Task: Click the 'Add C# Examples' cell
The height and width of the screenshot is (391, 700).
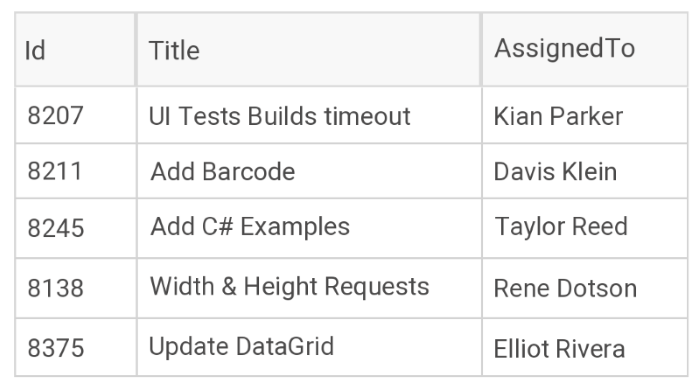Action: [309, 228]
